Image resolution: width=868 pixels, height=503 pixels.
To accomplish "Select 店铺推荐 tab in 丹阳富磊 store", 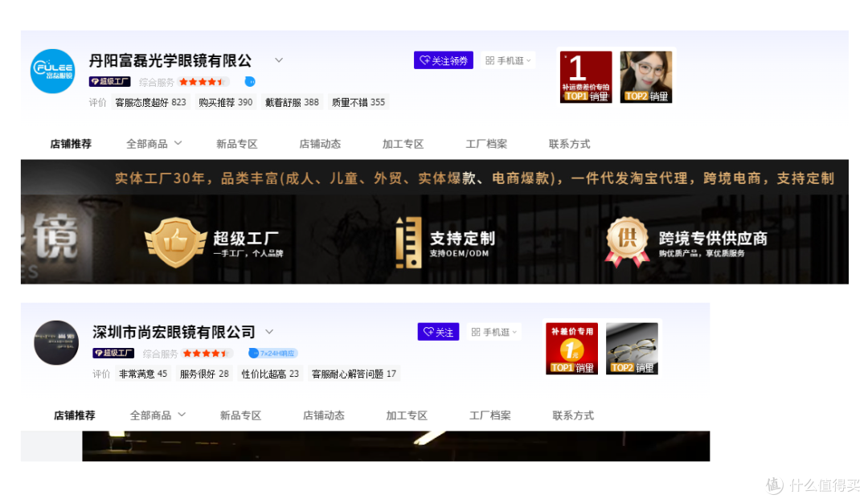I will (71, 144).
